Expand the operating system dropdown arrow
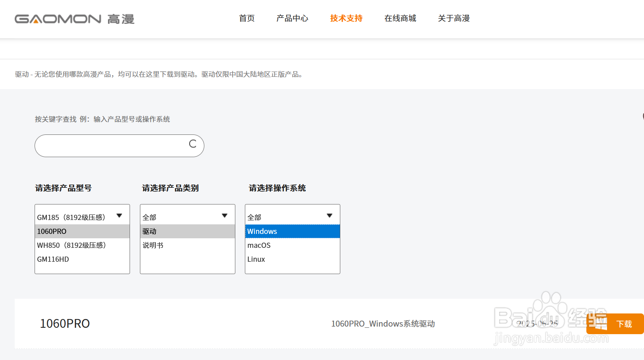Viewport: 644px width, 360px height. pos(330,216)
